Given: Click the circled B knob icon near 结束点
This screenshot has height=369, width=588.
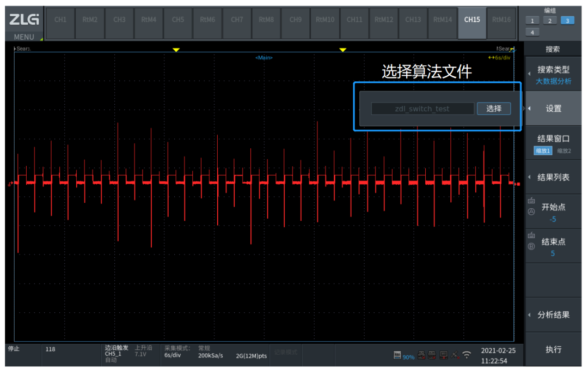Looking at the screenshot, I should coord(531,245).
